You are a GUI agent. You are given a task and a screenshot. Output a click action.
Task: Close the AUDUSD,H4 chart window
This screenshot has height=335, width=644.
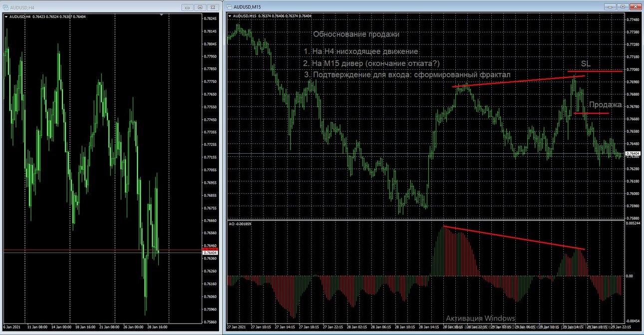point(213,7)
